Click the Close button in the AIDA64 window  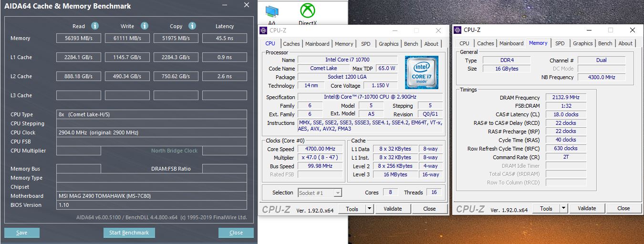[236, 233]
